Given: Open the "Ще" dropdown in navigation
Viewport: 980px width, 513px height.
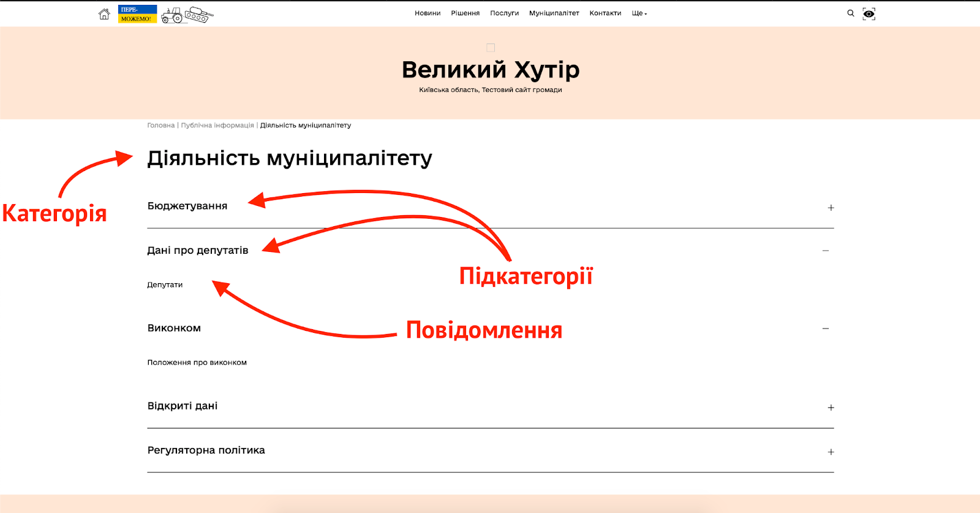Looking at the screenshot, I should coord(639,13).
